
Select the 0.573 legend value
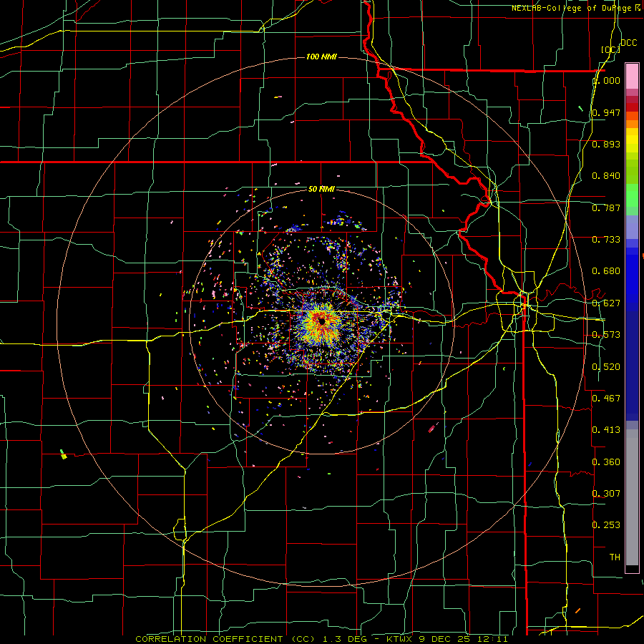pos(606,335)
